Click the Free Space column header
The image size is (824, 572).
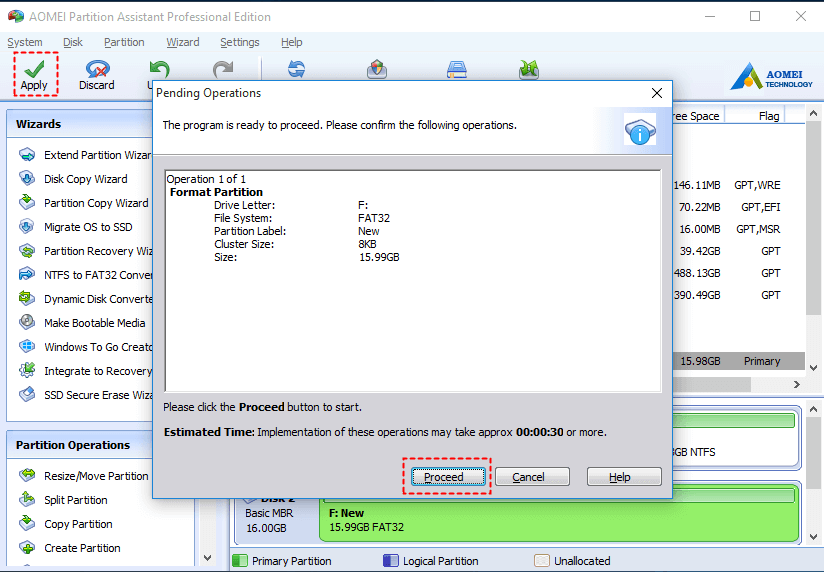(697, 116)
